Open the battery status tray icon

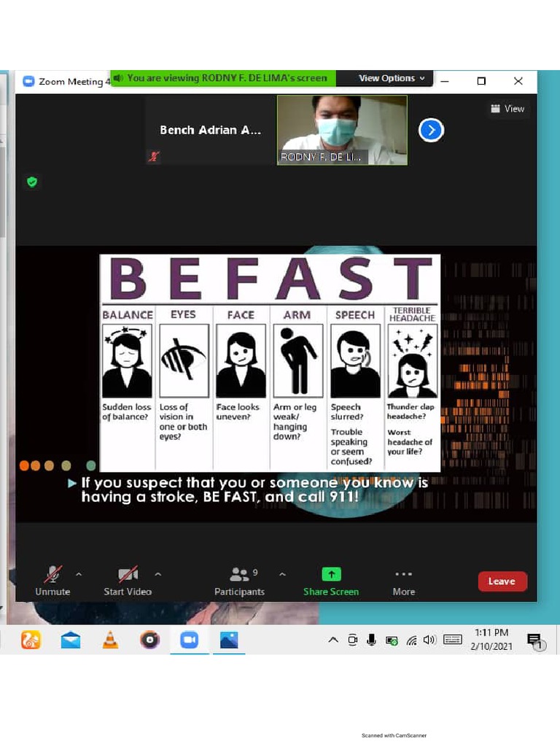(392, 640)
